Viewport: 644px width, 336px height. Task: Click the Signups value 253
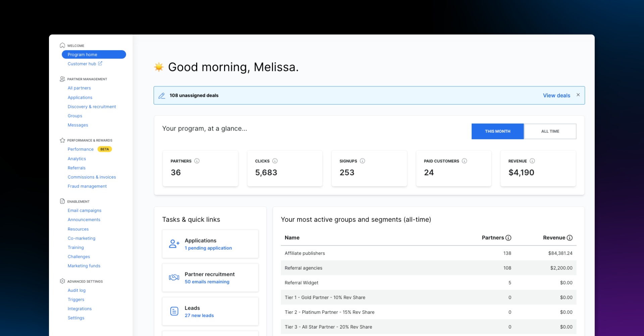[347, 173]
